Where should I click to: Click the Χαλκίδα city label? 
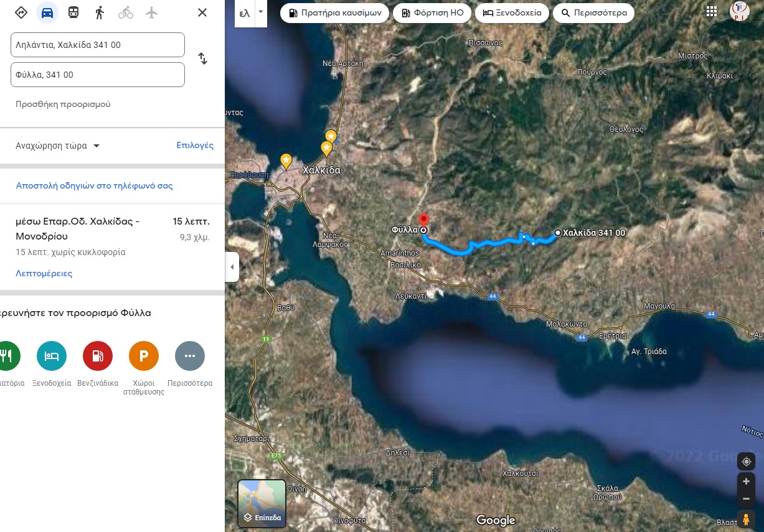321,169
